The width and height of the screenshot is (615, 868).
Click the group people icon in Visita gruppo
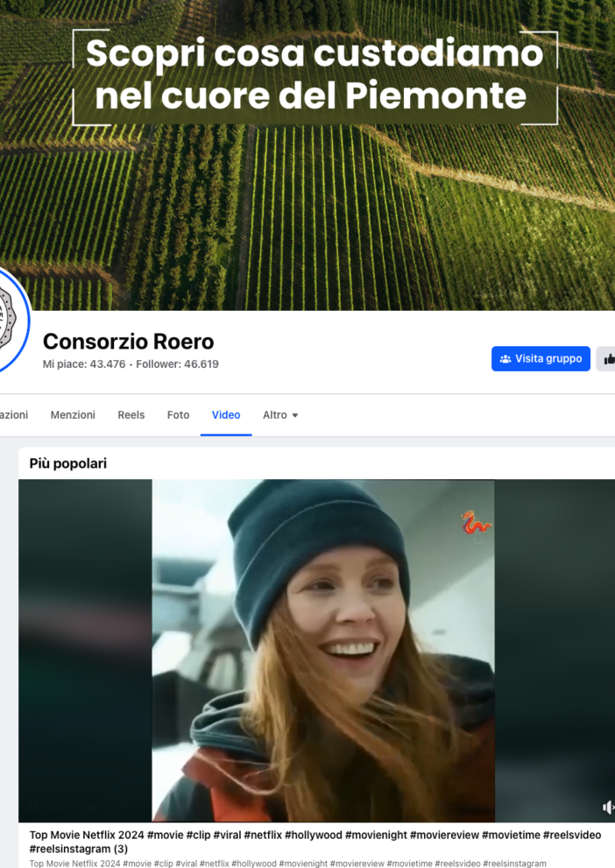tap(505, 359)
